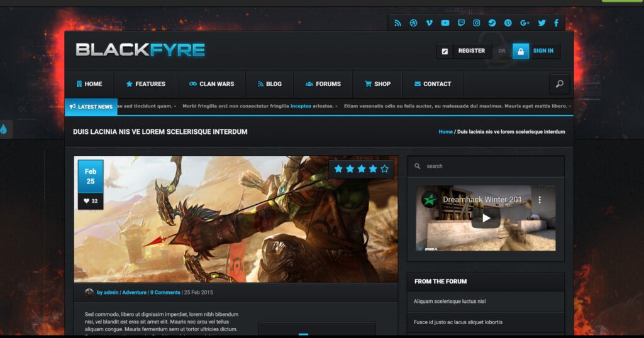The image size is (644, 338).
Task: Click the blue lock icon beside Sign In
Action: click(x=520, y=51)
